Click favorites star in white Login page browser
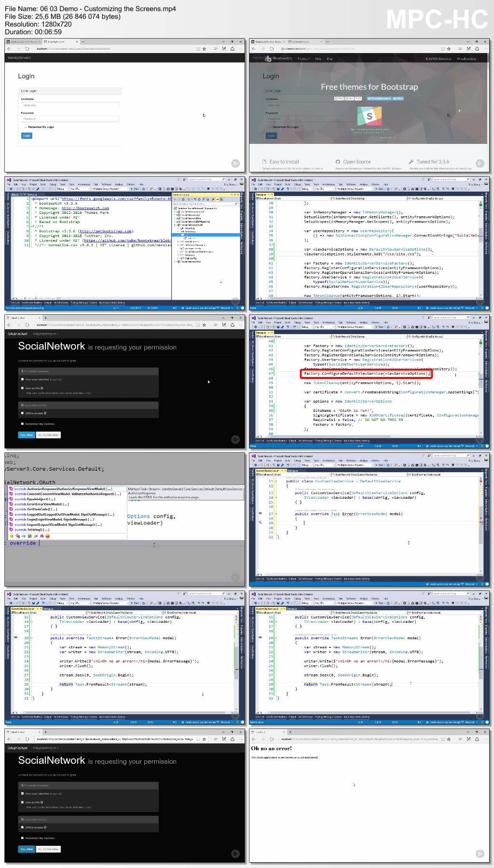Viewport: 494px width, 868px height. pyautogui.click(x=205, y=49)
